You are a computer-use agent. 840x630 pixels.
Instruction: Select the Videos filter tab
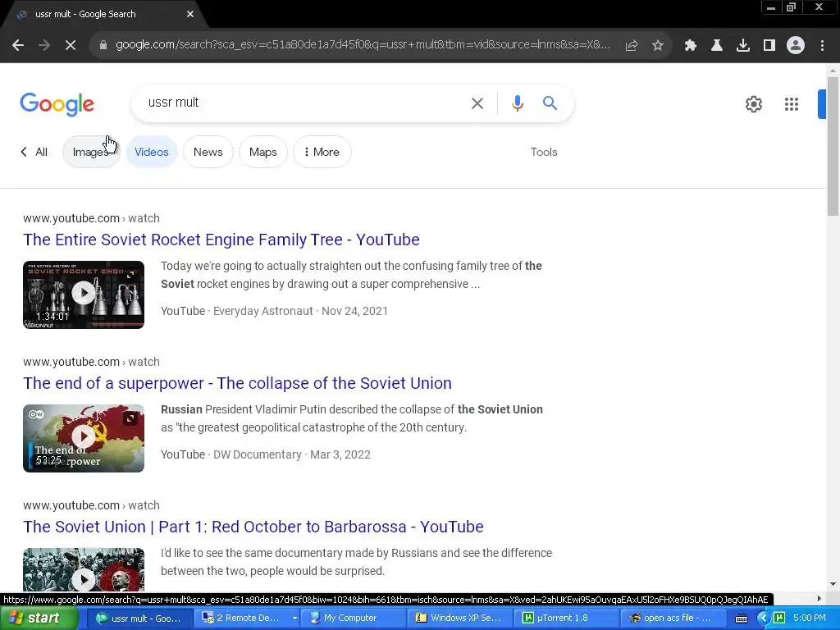pos(152,152)
